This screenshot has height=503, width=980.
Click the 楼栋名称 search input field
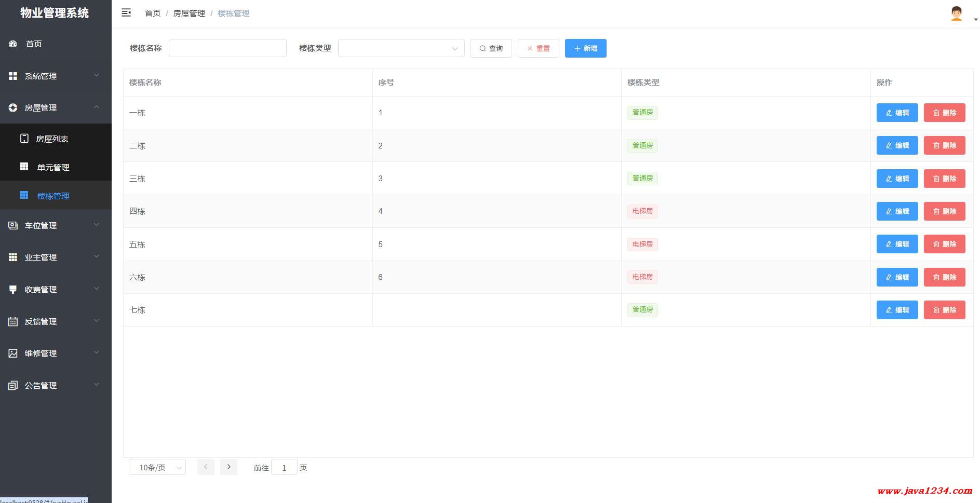tap(227, 48)
